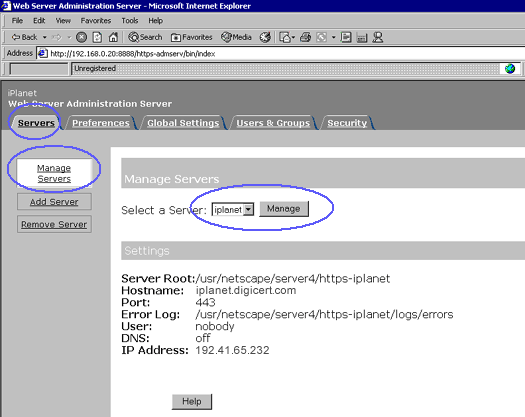525x417 pixels.
Task: Expand the Back button history dropdown
Action: pyautogui.click(x=45, y=37)
